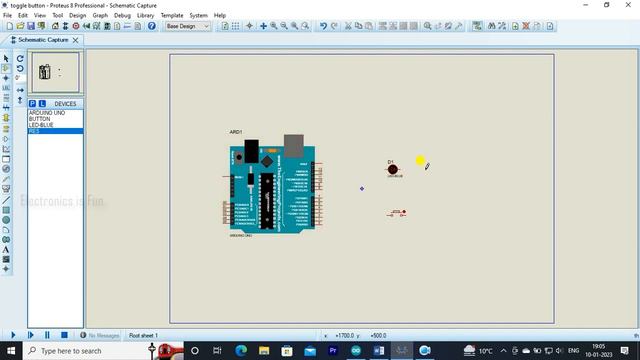The height and width of the screenshot is (360, 640).
Task: Select the 2D markers mode tool
Action: [6, 269]
